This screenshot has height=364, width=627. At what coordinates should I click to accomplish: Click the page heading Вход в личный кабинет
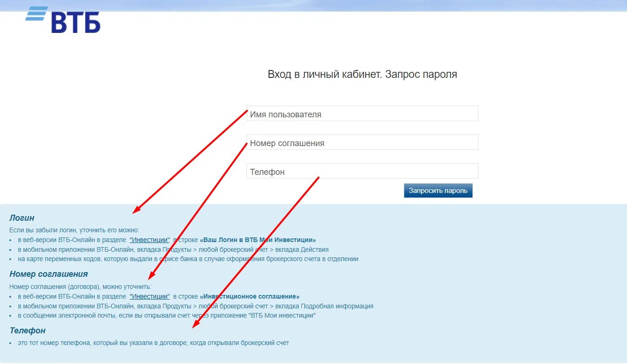pyautogui.click(x=362, y=74)
